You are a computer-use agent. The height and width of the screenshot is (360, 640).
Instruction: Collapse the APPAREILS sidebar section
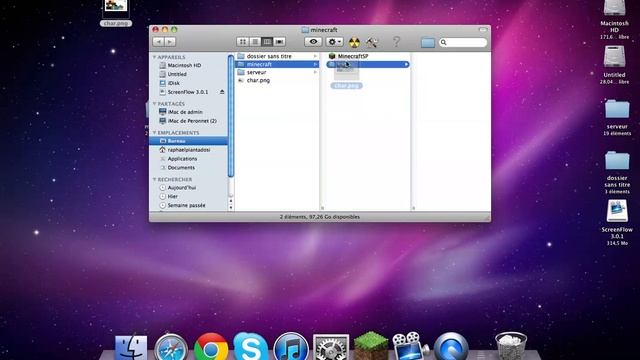155,57
